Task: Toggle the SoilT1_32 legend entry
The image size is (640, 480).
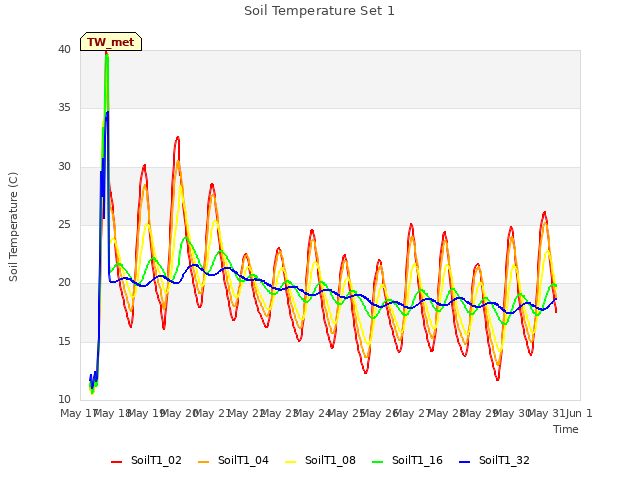Action: point(494,461)
